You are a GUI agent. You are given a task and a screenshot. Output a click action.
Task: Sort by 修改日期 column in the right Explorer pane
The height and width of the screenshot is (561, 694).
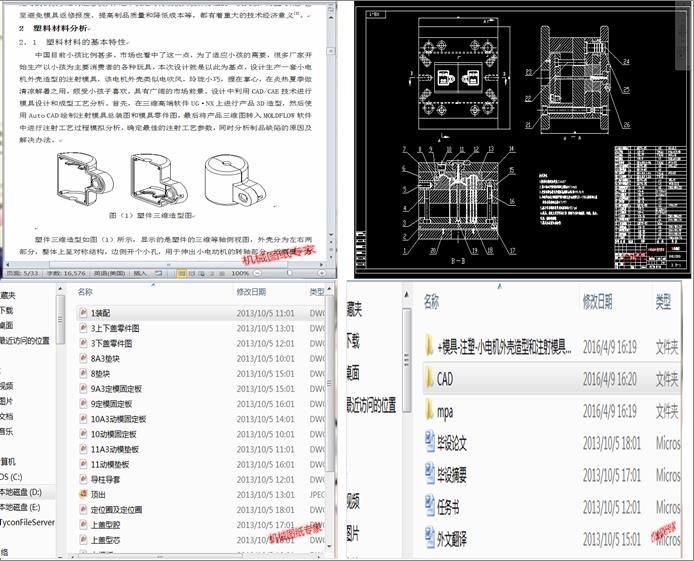[x=597, y=302]
